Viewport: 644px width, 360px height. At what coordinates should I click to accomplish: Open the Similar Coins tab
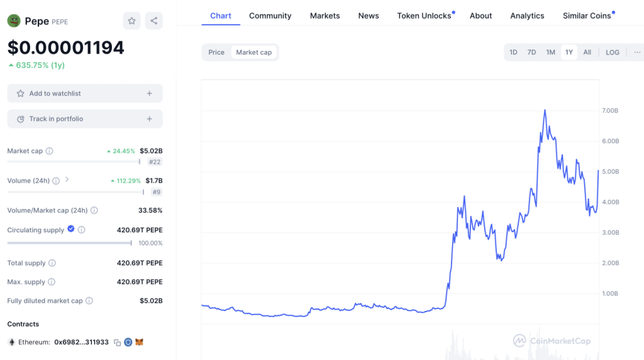coord(587,16)
